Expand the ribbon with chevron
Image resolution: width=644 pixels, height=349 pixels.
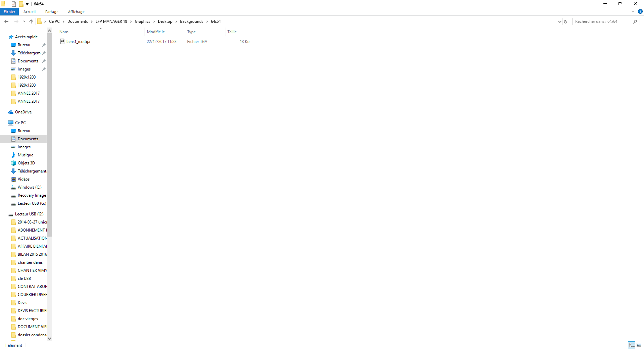tap(633, 11)
